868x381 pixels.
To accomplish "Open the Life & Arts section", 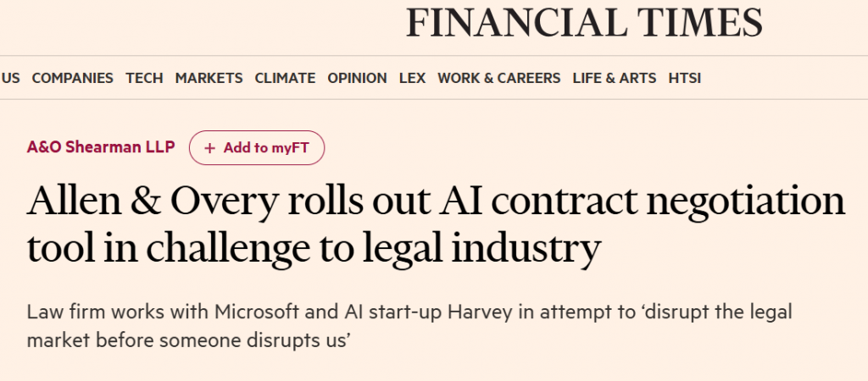I will pos(614,78).
